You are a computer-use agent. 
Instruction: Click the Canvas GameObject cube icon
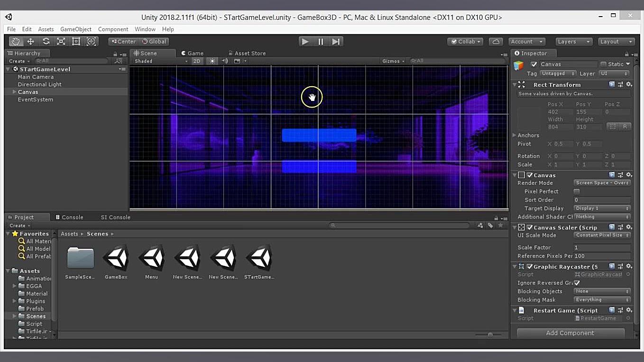(x=519, y=65)
